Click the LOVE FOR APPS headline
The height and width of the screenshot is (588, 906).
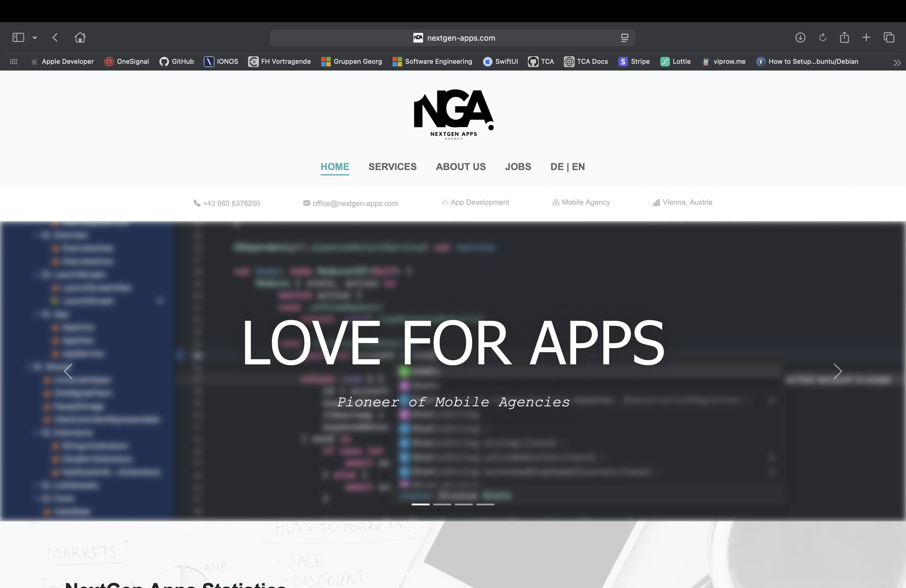(x=453, y=342)
